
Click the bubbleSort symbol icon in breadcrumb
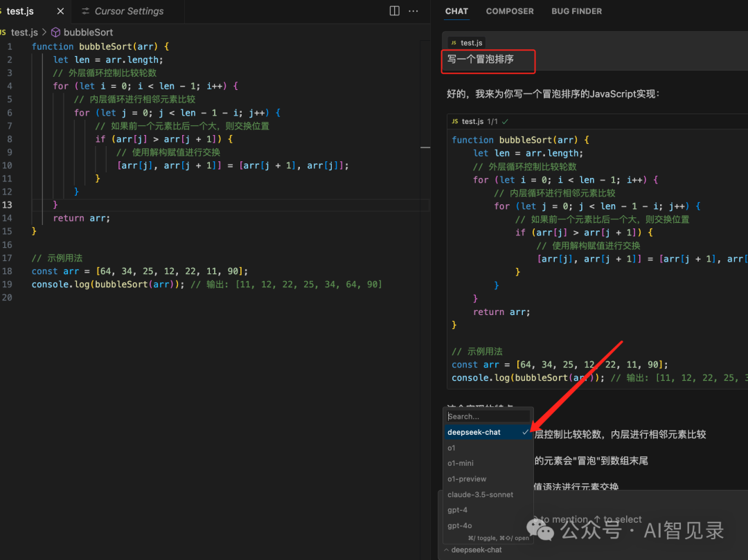(56, 33)
